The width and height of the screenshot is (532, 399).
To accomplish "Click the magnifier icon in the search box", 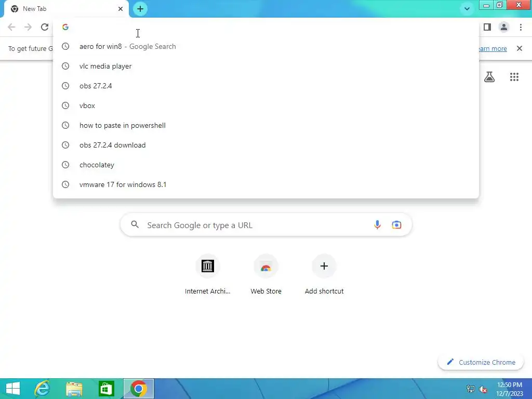I will [x=135, y=224].
